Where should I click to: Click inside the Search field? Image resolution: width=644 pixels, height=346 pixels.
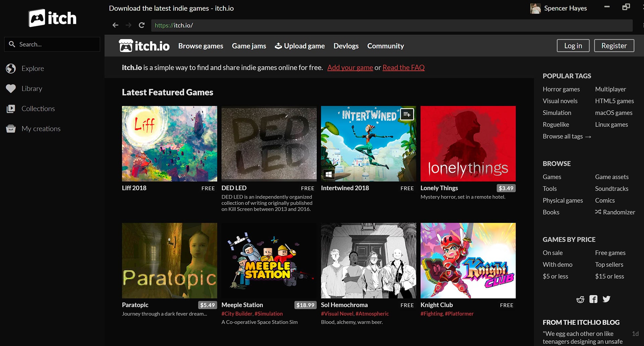52,44
